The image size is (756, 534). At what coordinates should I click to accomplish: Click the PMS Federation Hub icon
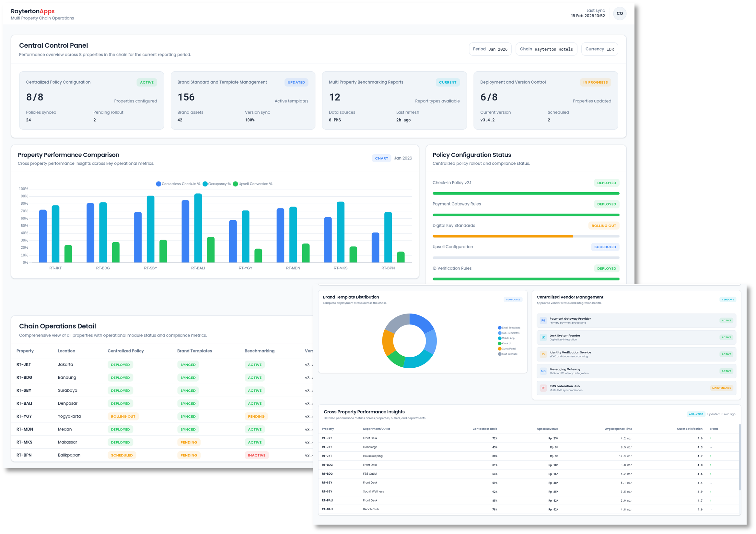[543, 388]
